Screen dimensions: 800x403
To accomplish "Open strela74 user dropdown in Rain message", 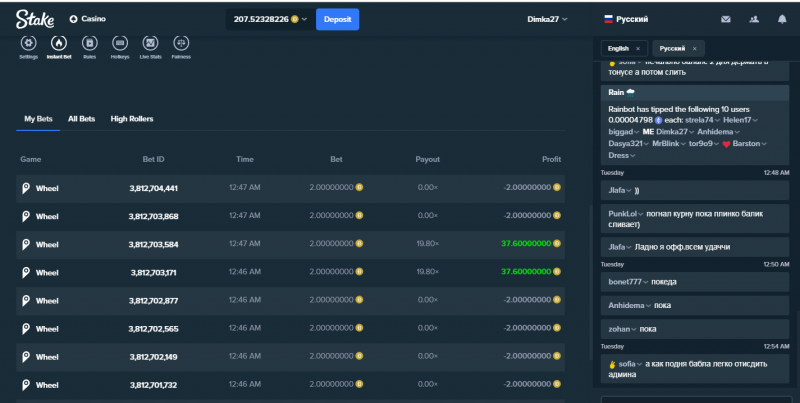I will pyautogui.click(x=702, y=120).
